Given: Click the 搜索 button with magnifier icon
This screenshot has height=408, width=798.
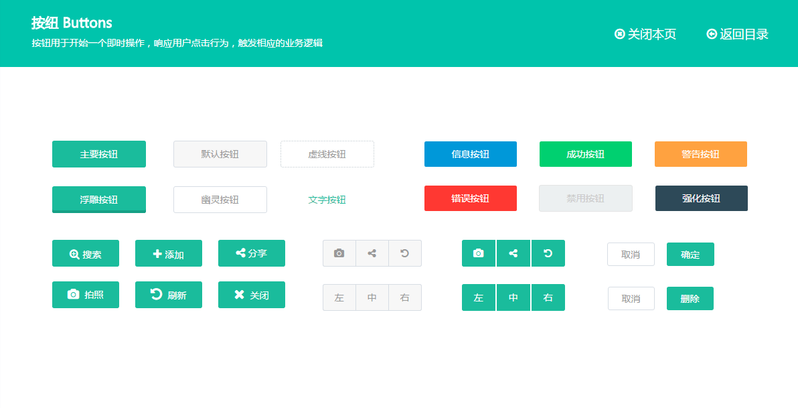Looking at the screenshot, I should pyautogui.click(x=85, y=254).
